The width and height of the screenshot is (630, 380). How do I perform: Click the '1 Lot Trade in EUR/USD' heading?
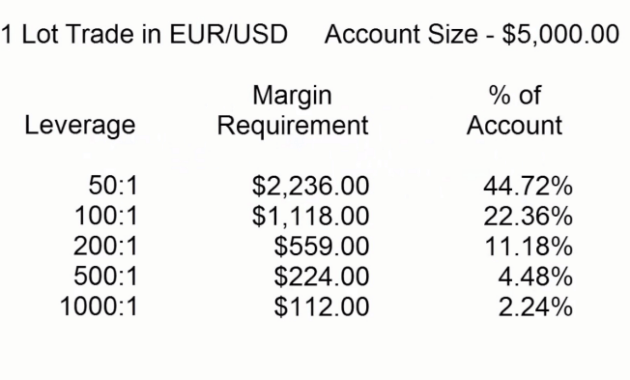(144, 34)
